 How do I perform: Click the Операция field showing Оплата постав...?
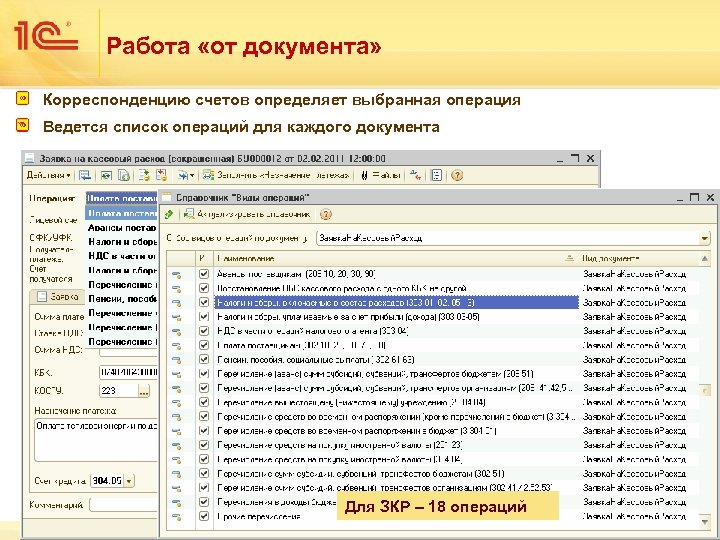click(122, 198)
